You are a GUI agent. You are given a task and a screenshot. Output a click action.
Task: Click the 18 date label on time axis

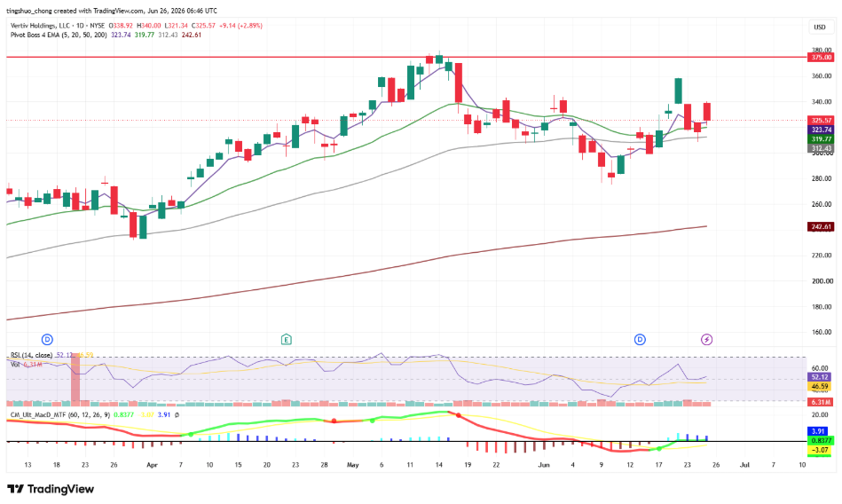tap(57, 465)
